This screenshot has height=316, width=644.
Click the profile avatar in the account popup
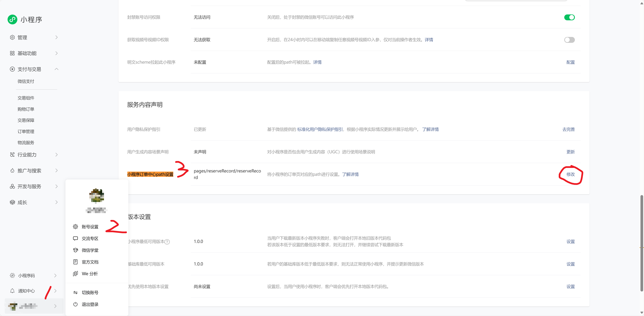[97, 195]
